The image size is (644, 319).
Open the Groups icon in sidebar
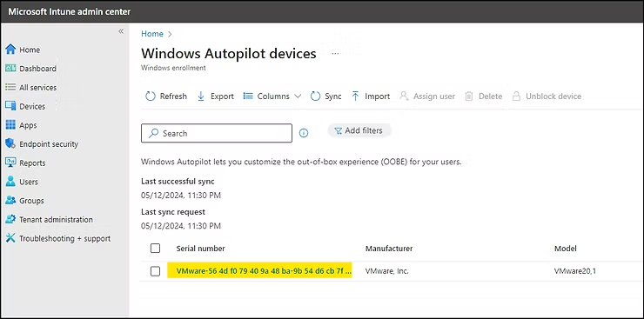pos(10,201)
